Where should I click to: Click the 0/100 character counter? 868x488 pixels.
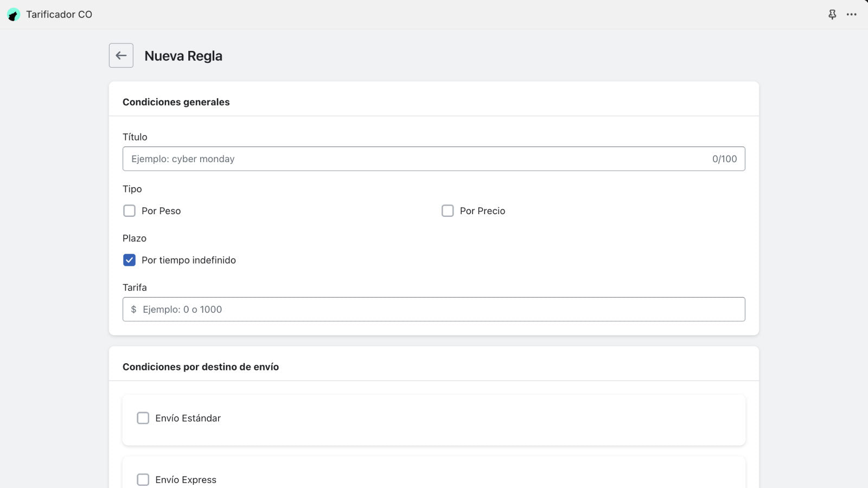tap(724, 159)
